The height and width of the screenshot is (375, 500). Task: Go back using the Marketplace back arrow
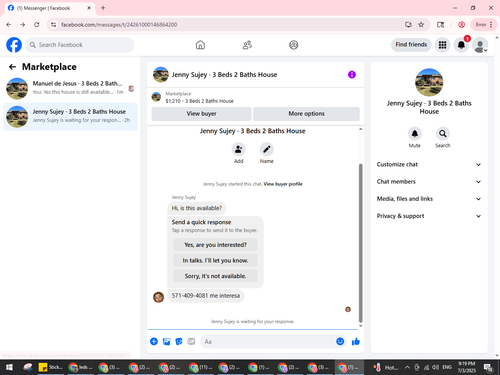click(x=12, y=67)
